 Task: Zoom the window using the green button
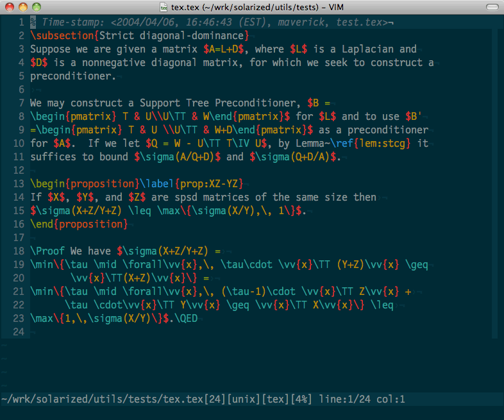pos(35,6)
